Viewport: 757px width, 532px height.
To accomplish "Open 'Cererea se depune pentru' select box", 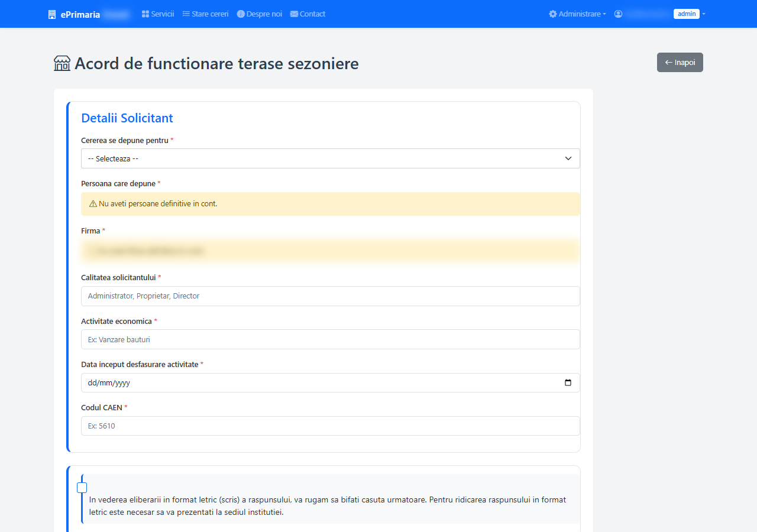I will click(331, 158).
